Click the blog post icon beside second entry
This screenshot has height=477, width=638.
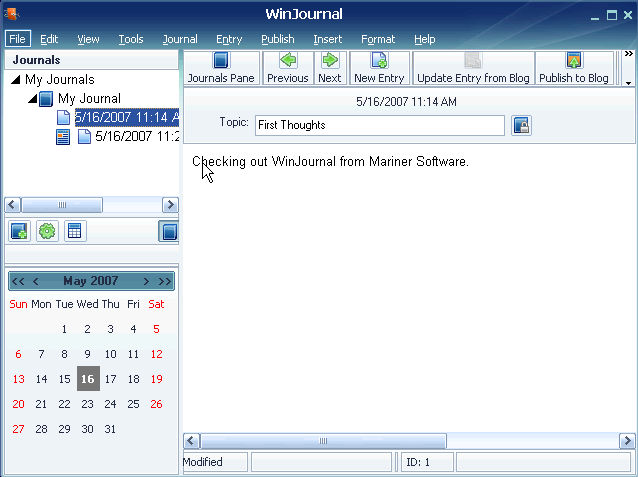pos(63,137)
